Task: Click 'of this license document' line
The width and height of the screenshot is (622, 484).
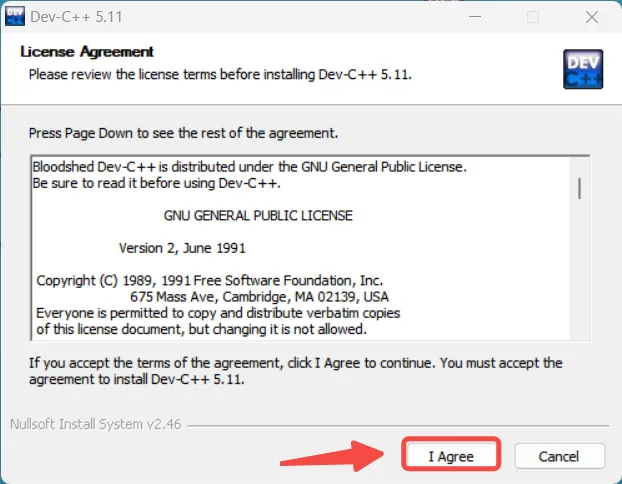Action: coord(202,330)
